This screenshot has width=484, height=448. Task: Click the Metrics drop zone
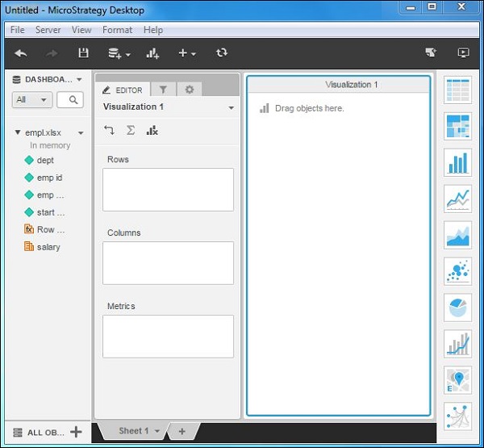click(x=169, y=337)
